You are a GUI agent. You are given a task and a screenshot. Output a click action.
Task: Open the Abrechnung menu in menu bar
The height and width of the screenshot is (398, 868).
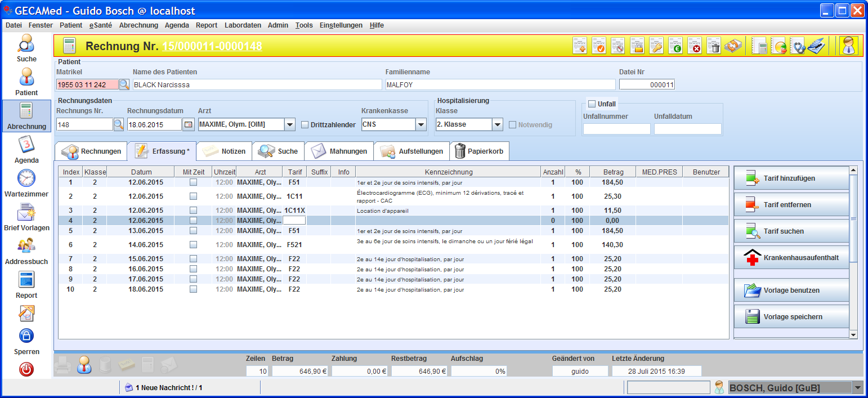click(x=138, y=25)
